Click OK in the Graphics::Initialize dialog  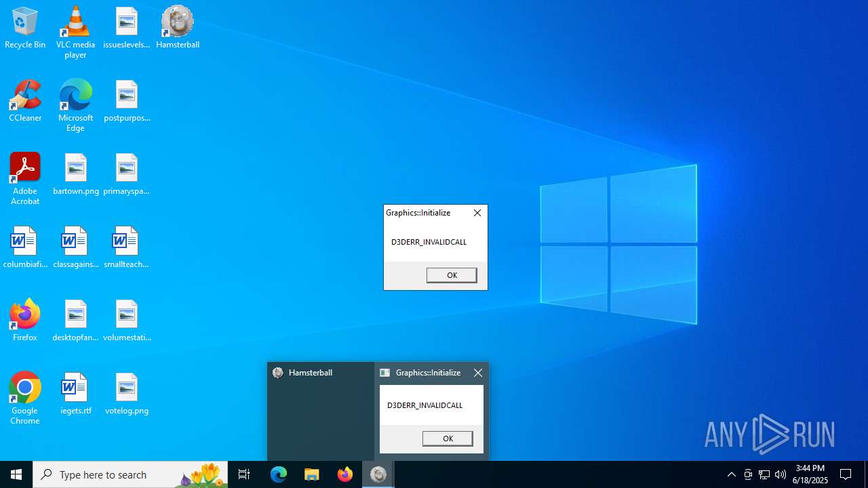[x=452, y=275]
